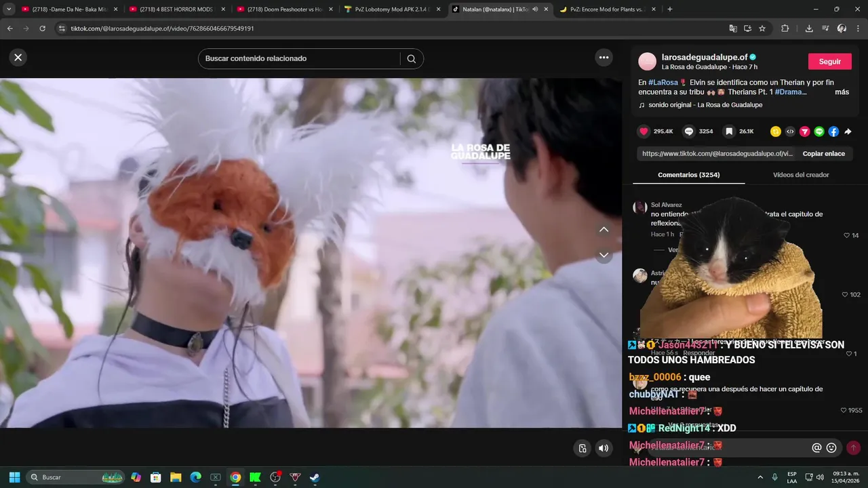Open larosadeguadalupe.of profile name
The height and width of the screenshot is (488, 868).
[704, 57]
